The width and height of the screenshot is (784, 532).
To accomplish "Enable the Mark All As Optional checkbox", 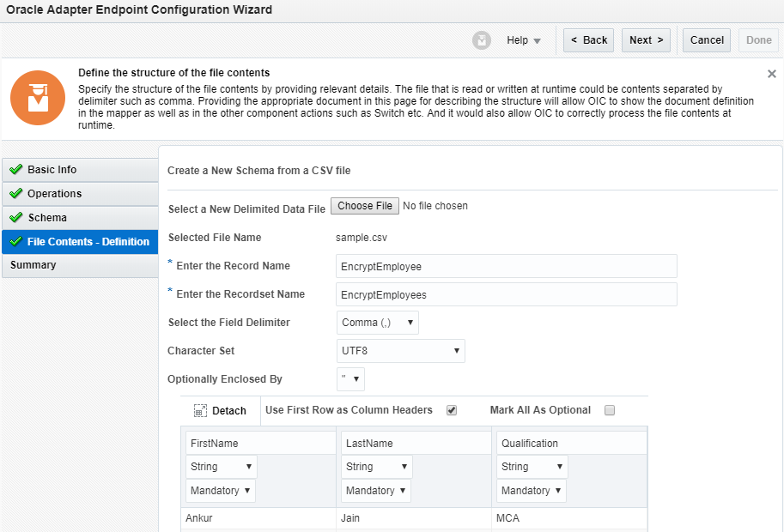I will click(x=610, y=410).
